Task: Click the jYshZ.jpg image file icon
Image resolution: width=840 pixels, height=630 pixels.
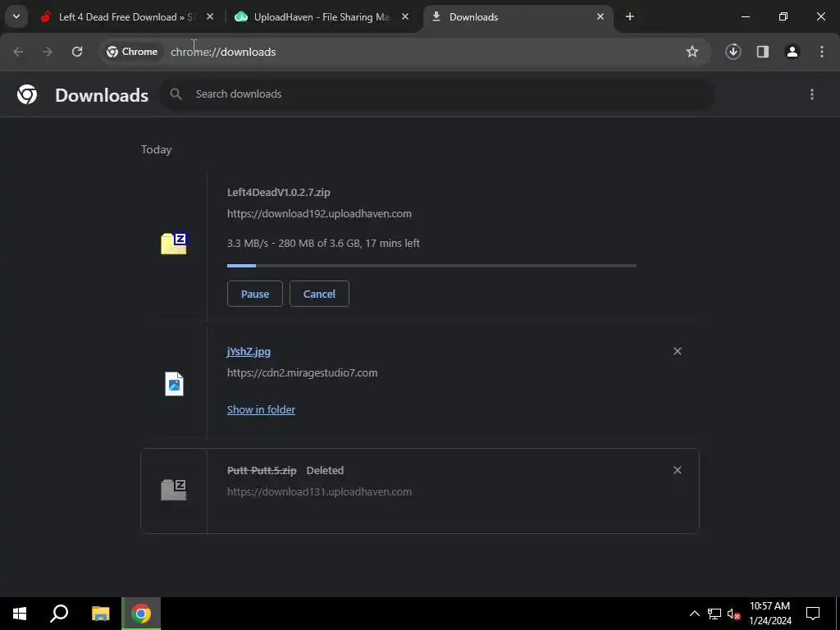Action: pos(174,384)
